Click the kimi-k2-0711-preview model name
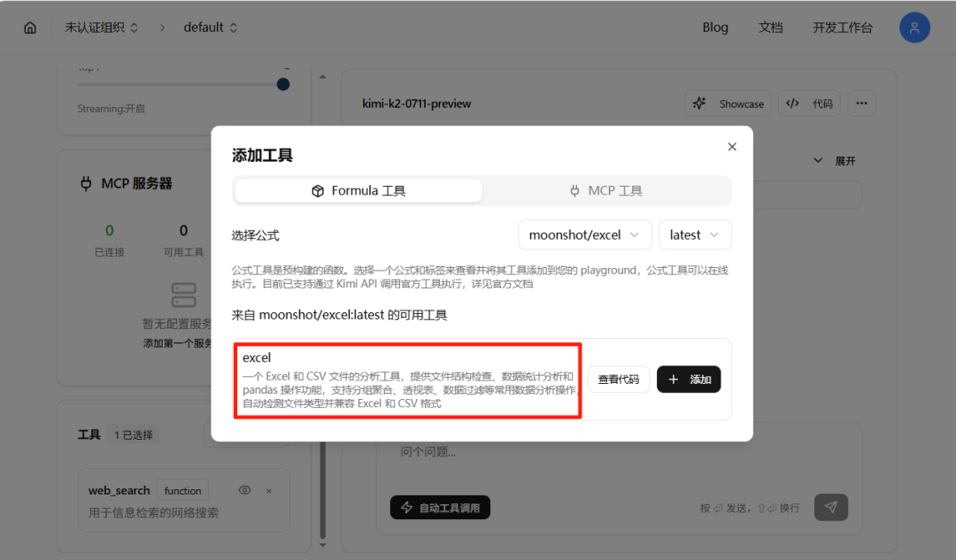 pyautogui.click(x=416, y=104)
